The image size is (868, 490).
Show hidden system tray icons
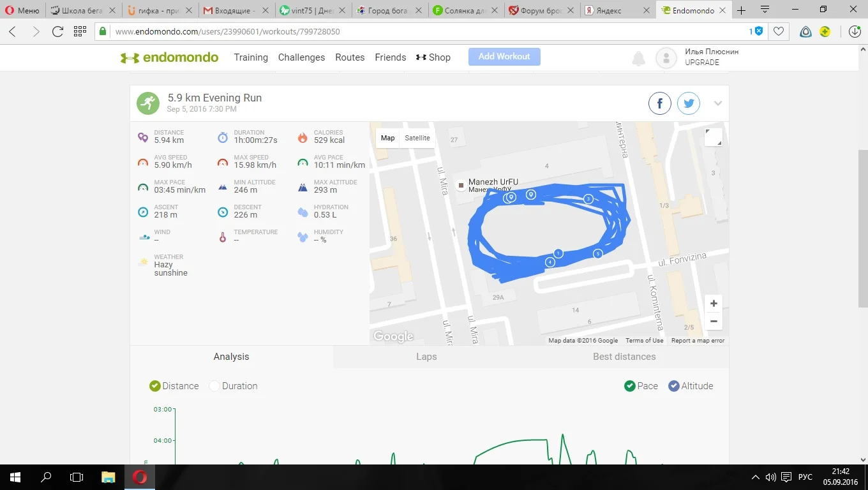tap(756, 477)
